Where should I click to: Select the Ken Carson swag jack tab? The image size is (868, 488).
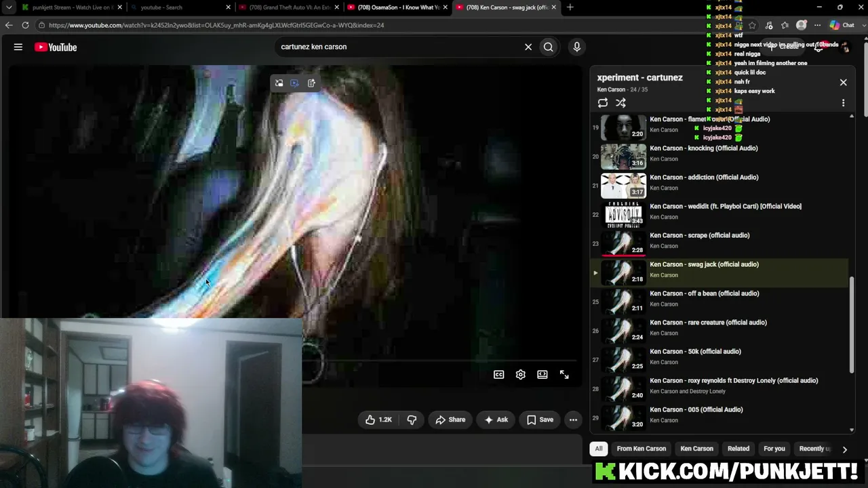[506, 7]
